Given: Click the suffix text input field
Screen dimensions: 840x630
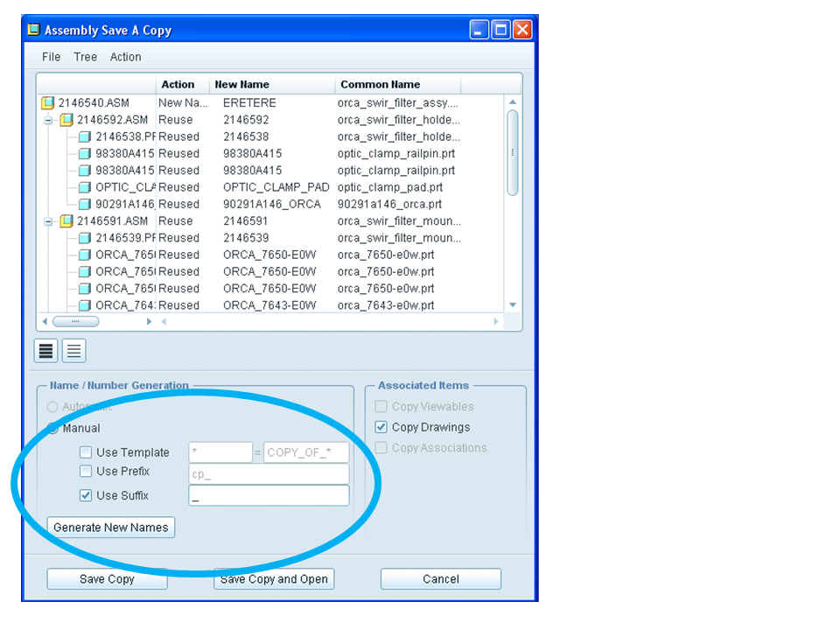Looking at the screenshot, I should click(269, 495).
